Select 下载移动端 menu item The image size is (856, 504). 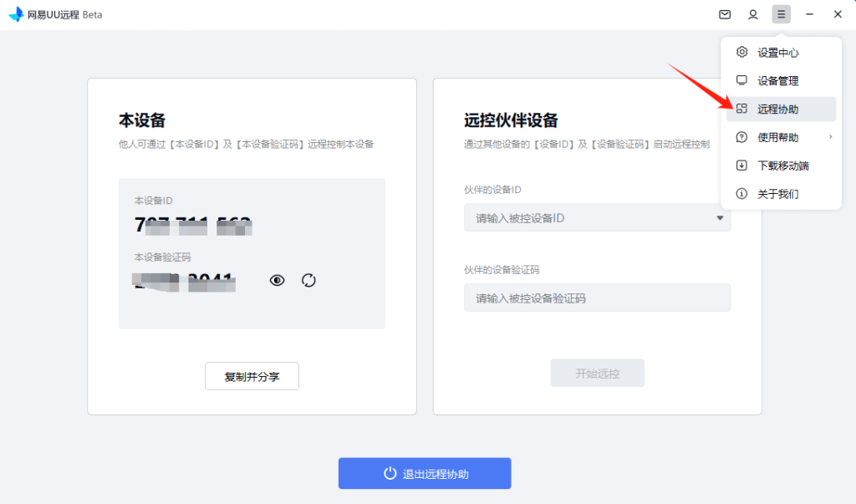[781, 165]
